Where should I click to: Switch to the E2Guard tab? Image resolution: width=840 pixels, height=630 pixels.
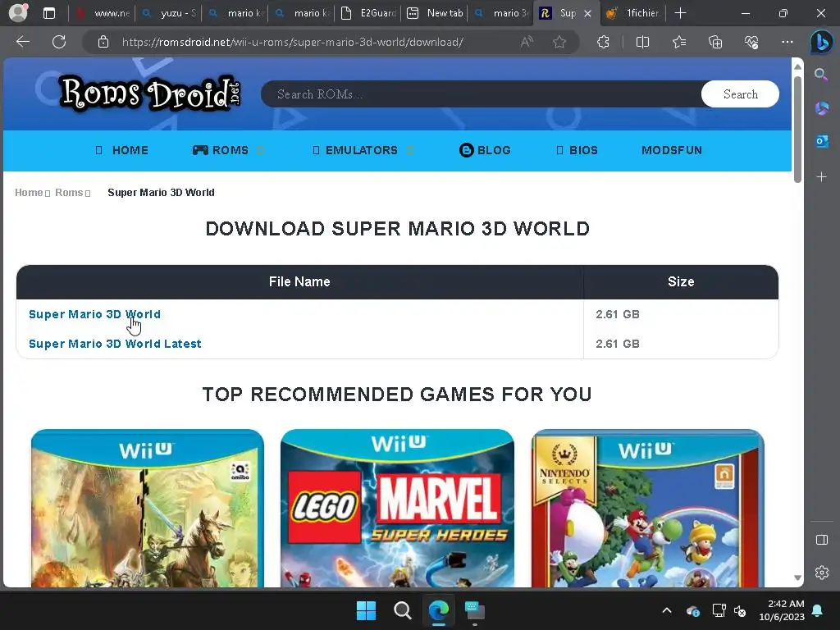[368, 13]
